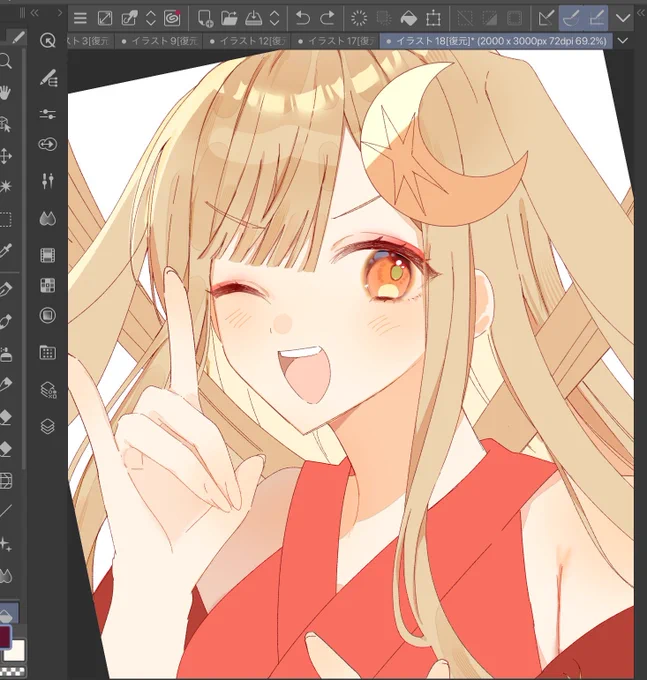Switch to the イラスト 9 canvas tab
Image resolution: width=647 pixels, height=680 pixels.
point(160,41)
